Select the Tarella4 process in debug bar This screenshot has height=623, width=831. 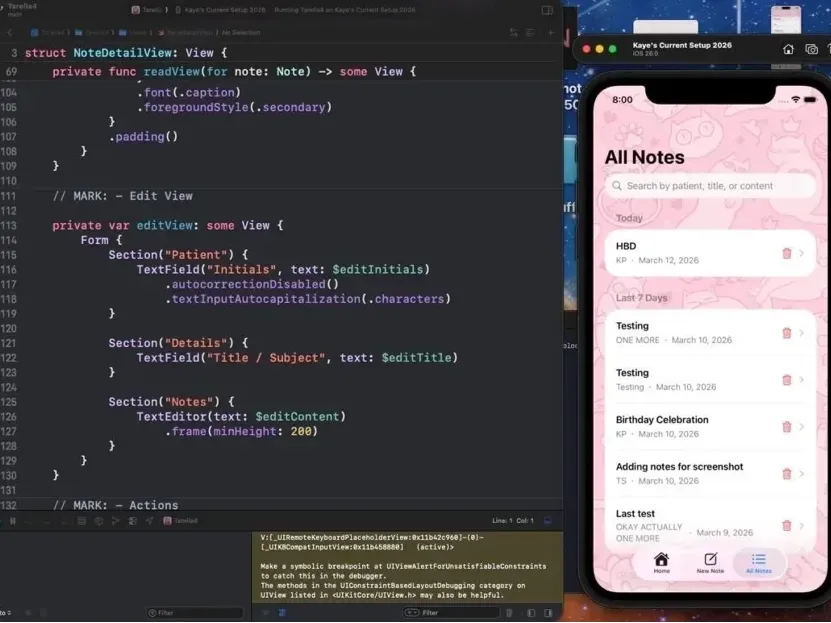coord(181,521)
